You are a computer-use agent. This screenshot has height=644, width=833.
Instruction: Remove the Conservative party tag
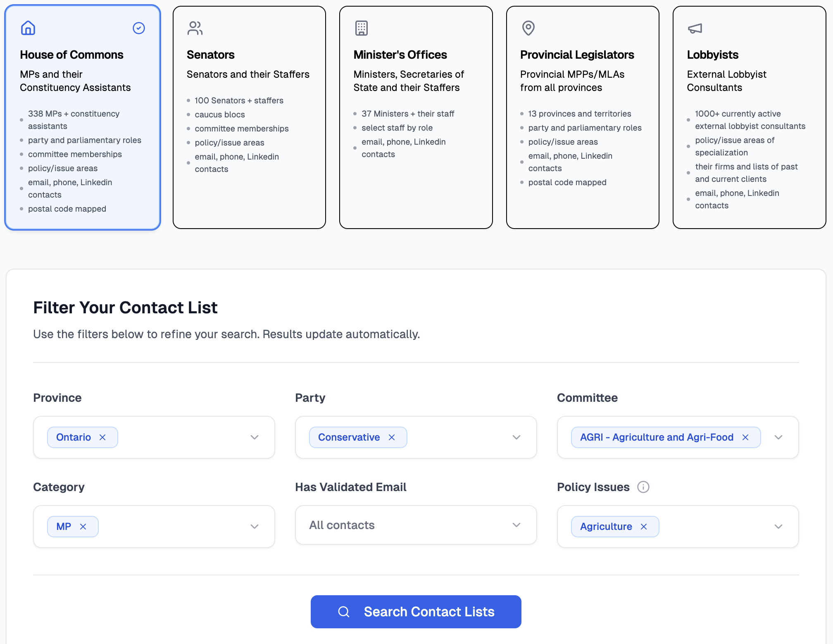(x=392, y=437)
